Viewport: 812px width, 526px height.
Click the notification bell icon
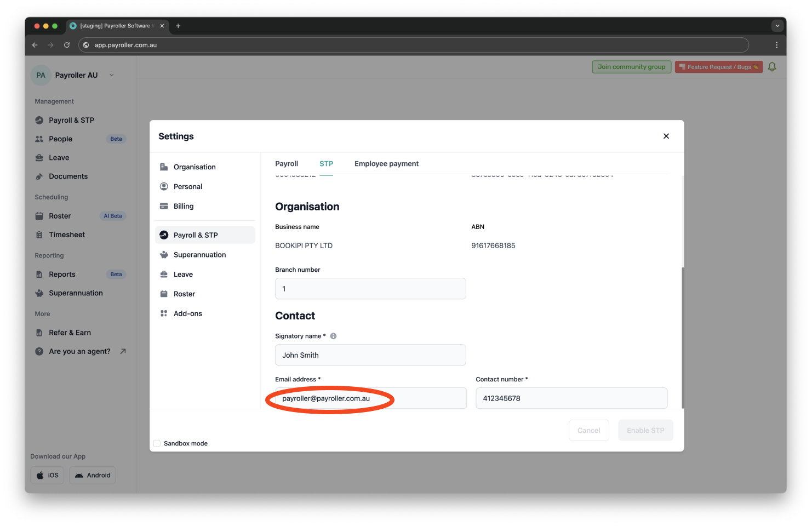[772, 66]
